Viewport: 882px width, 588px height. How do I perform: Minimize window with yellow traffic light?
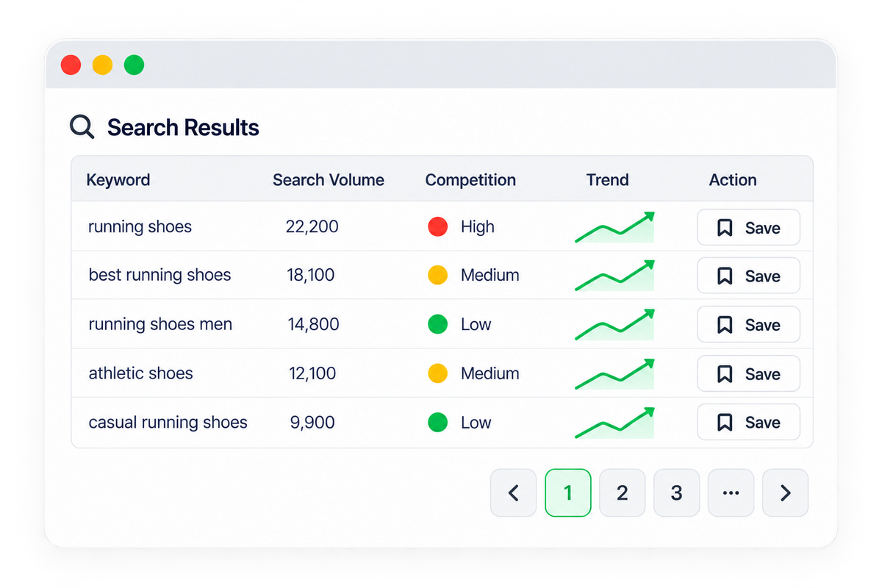(x=102, y=65)
